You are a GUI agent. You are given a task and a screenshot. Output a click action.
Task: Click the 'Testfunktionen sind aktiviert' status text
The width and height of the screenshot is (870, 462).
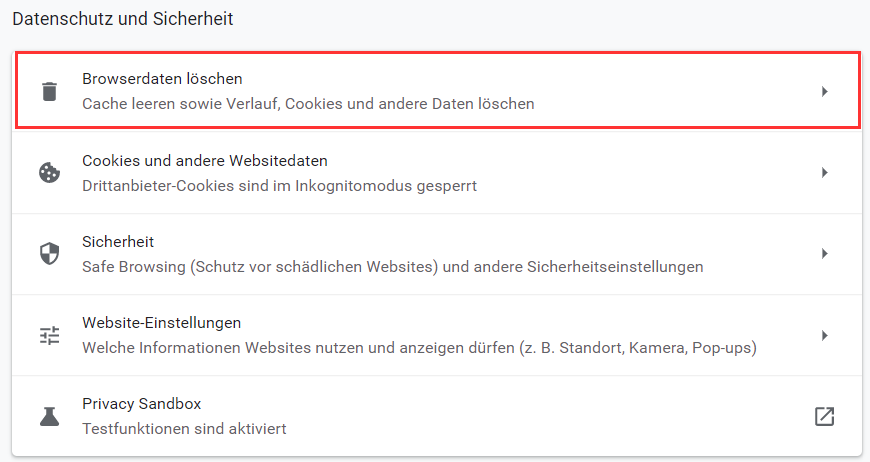pos(184,429)
